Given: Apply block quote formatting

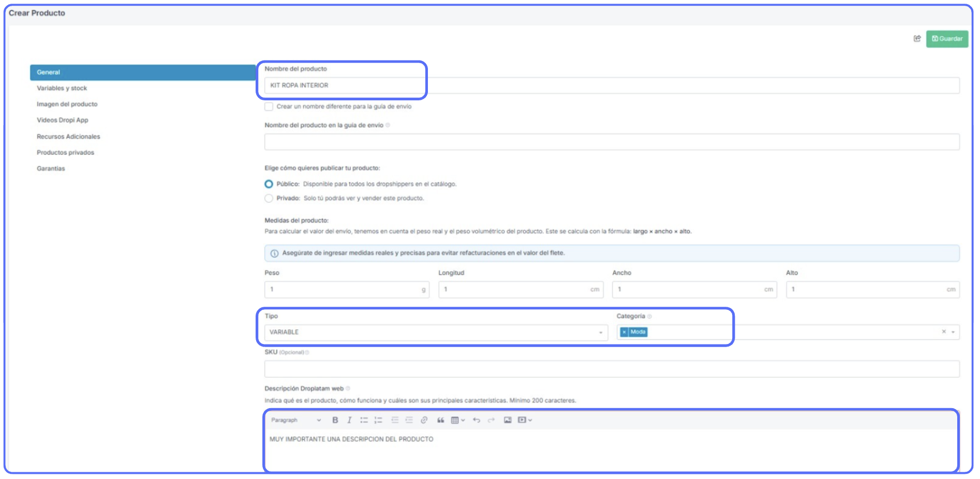Looking at the screenshot, I should click(x=440, y=420).
